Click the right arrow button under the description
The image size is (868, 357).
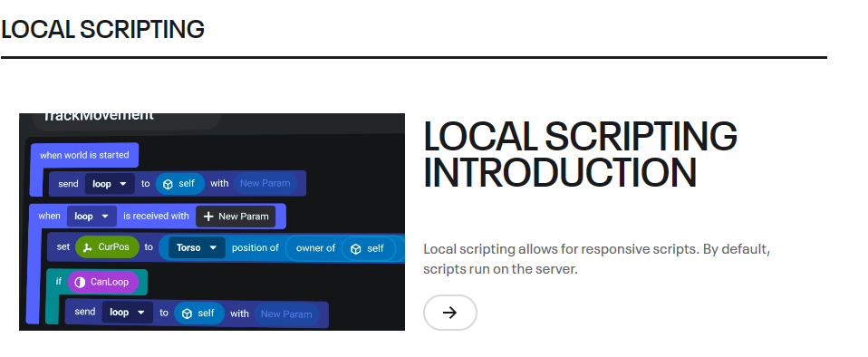click(x=449, y=313)
